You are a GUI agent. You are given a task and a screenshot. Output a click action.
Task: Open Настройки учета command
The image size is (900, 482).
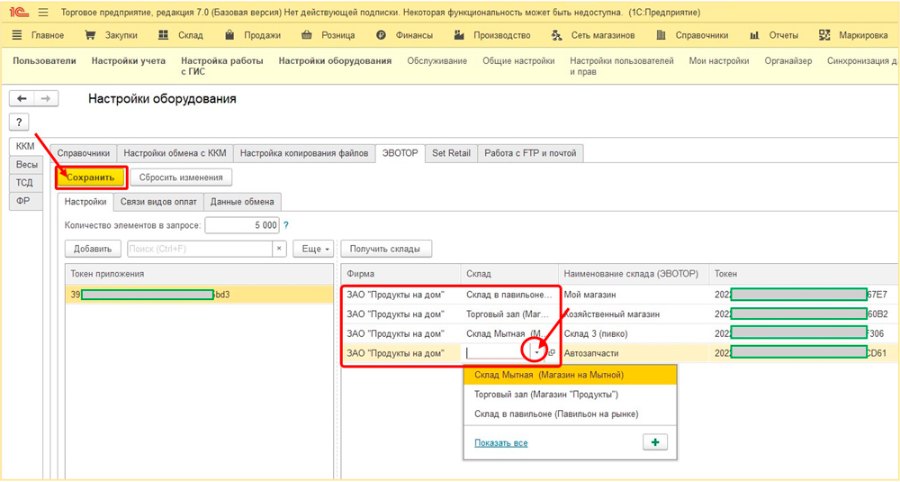129,61
